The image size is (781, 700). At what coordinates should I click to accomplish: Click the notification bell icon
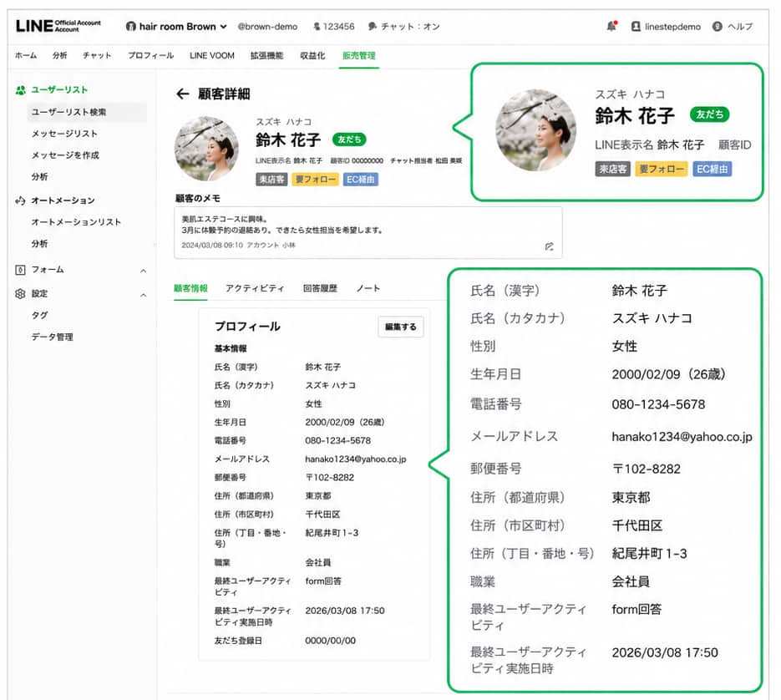pos(611,26)
